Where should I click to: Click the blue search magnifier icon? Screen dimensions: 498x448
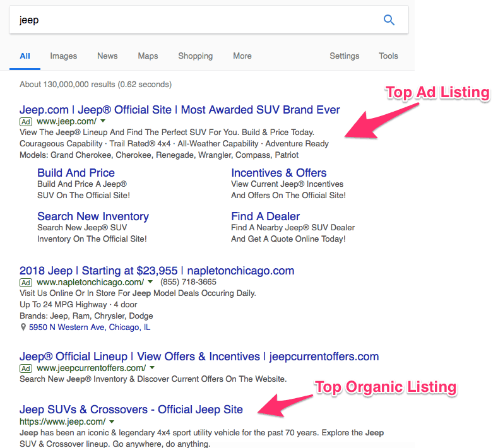tap(389, 20)
